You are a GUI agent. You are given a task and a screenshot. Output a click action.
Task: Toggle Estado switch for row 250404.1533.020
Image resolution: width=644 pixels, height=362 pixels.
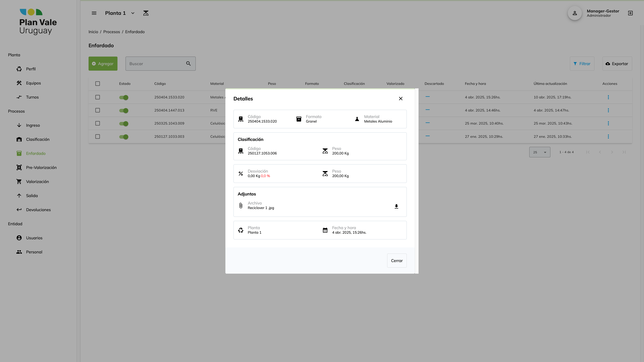[x=124, y=97]
